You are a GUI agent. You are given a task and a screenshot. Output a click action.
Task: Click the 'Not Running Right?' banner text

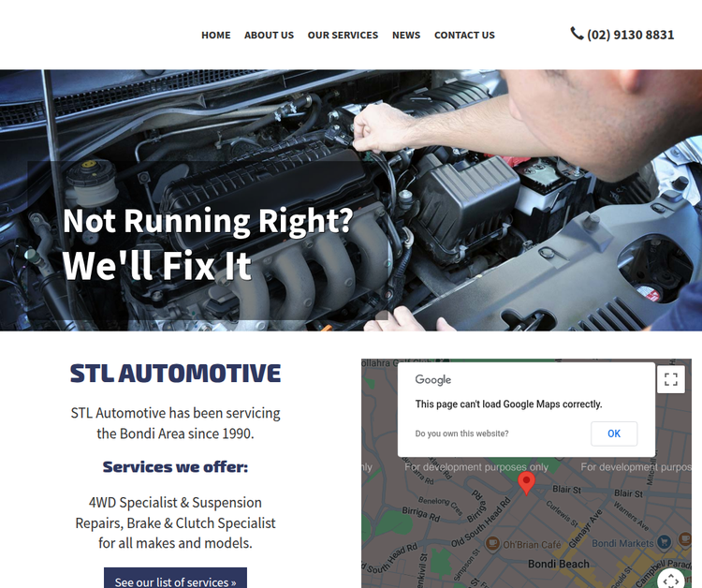(x=208, y=221)
